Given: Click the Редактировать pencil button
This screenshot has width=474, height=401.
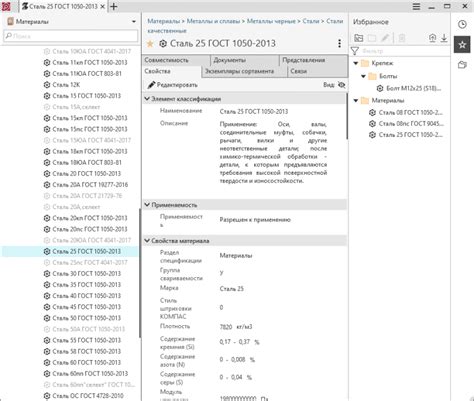Looking at the screenshot, I should [173, 85].
